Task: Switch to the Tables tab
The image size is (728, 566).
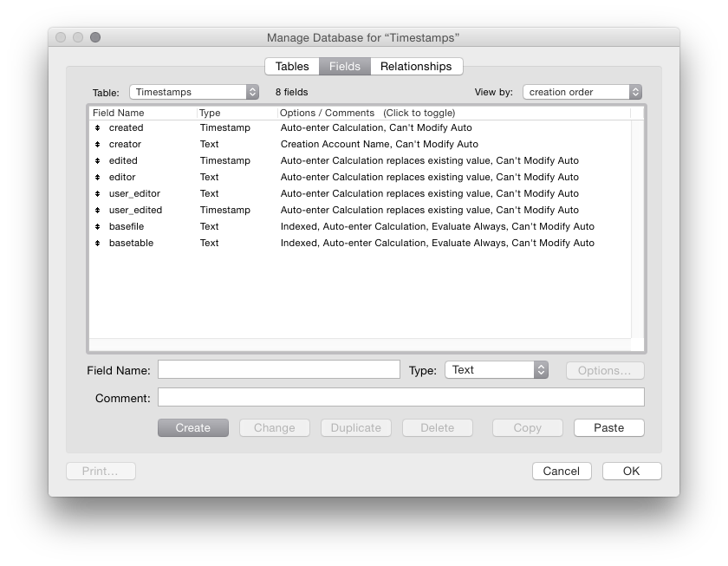Action: 292,67
